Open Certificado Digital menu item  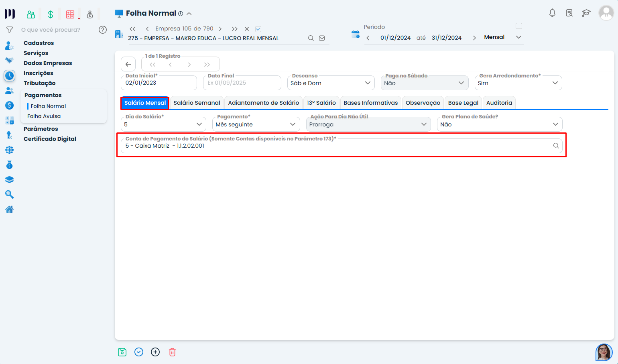[x=50, y=139]
